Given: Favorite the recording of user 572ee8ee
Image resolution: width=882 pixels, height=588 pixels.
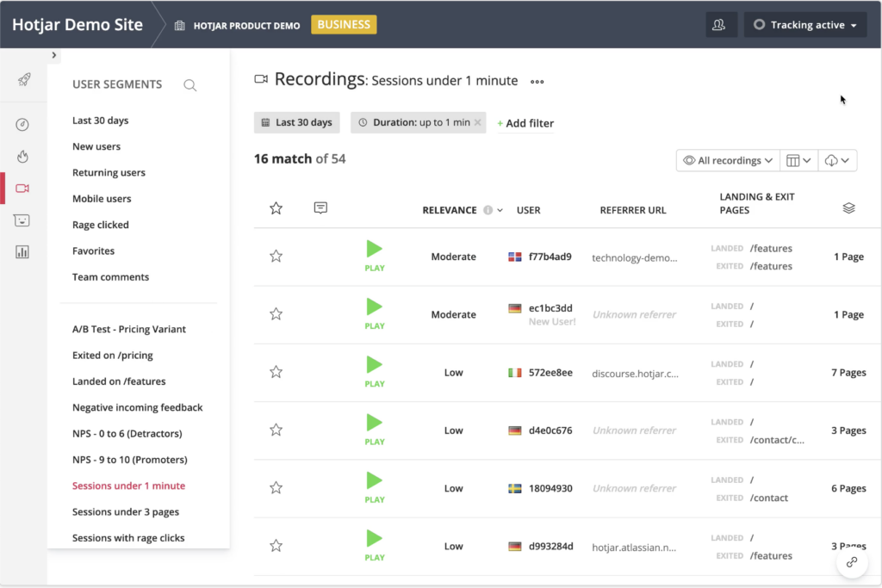Looking at the screenshot, I should [x=276, y=372].
